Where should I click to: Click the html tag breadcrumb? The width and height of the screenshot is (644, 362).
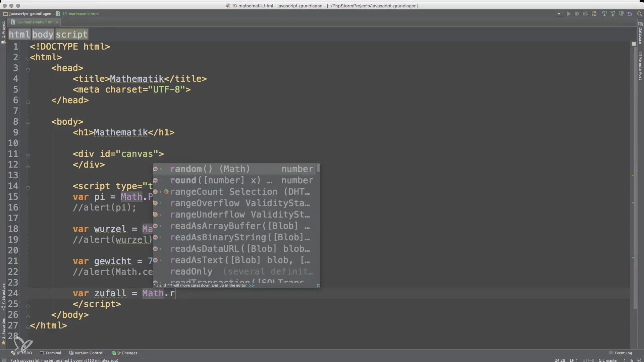pyautogui.click(x=19, y=34)
